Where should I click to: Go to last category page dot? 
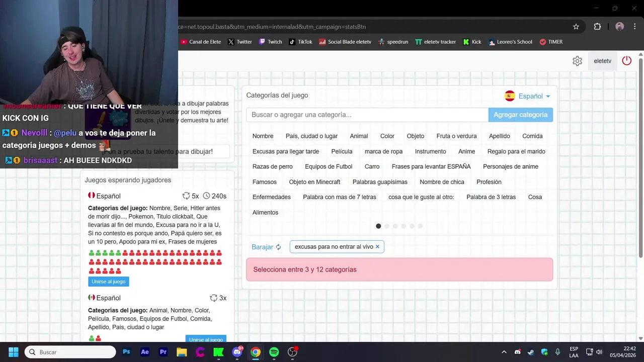(420, 226)
